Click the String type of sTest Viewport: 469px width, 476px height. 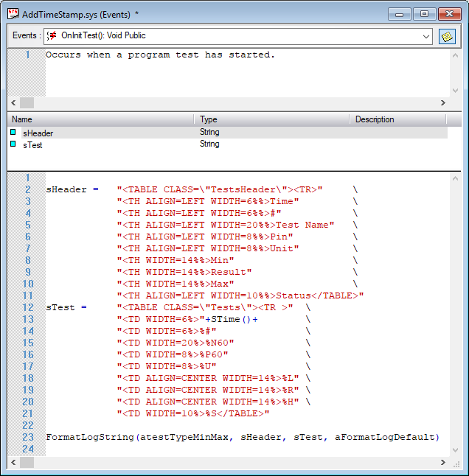tap(209, 144)
